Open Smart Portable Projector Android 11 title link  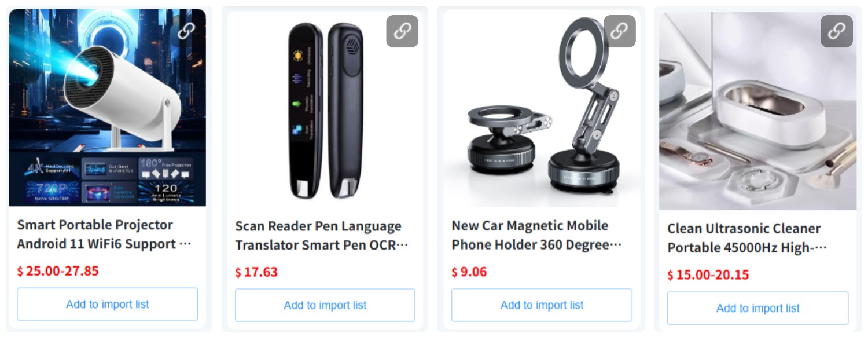(x=104, y=235)
